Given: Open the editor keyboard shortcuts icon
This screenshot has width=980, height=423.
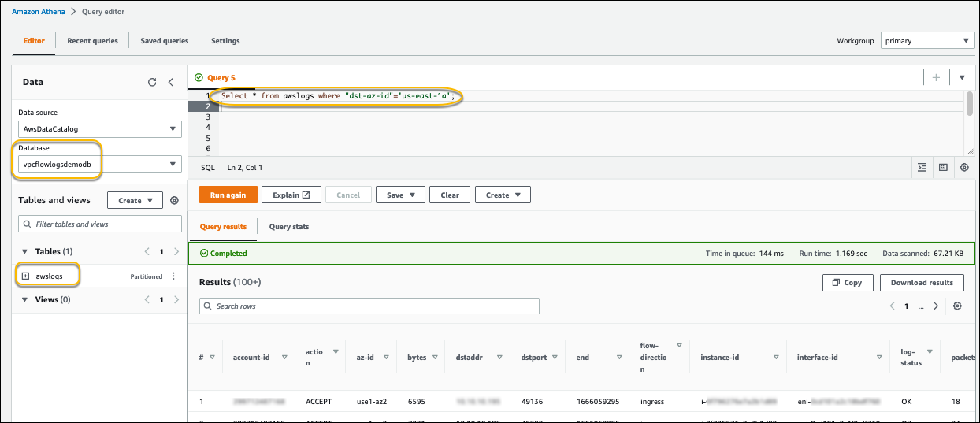Looking at the screenshot, I should 943,168.
